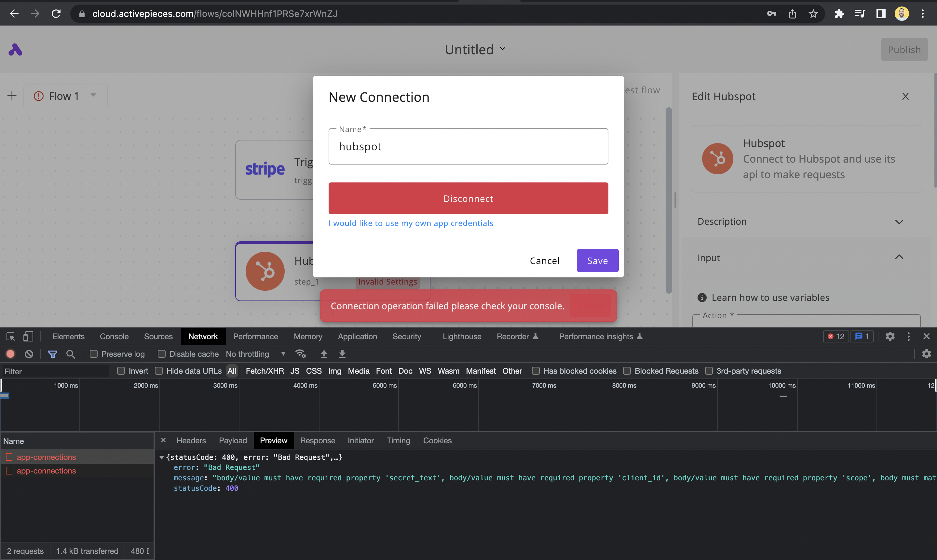Open the Untitled flow name dropdown
937x560 pixels.
(x=502, y=49)
